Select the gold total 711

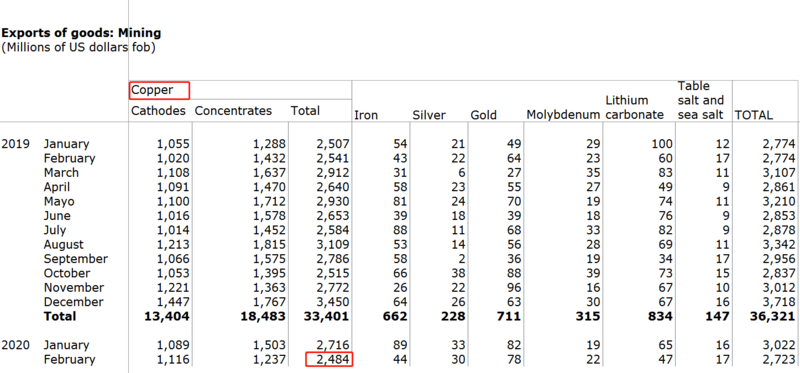pyautogui.click(x=509, y=316)
